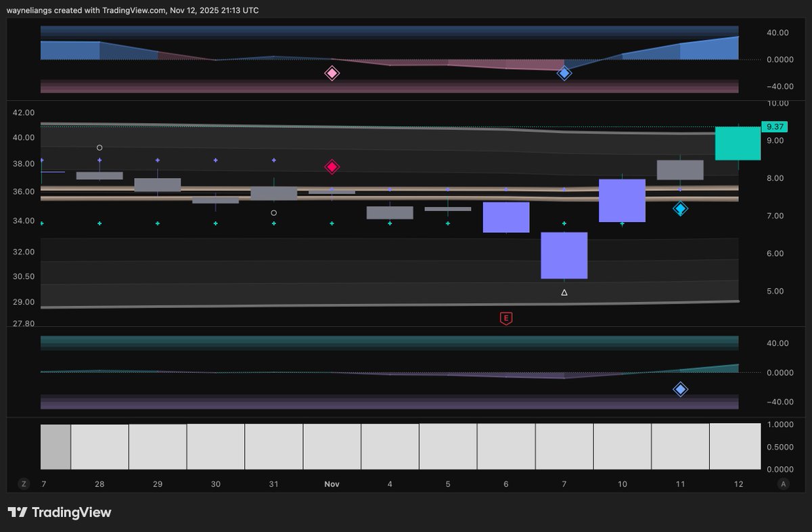Select the gray Nov 4 candle
Screen dimensions: 812x532
tap(390, 213)
